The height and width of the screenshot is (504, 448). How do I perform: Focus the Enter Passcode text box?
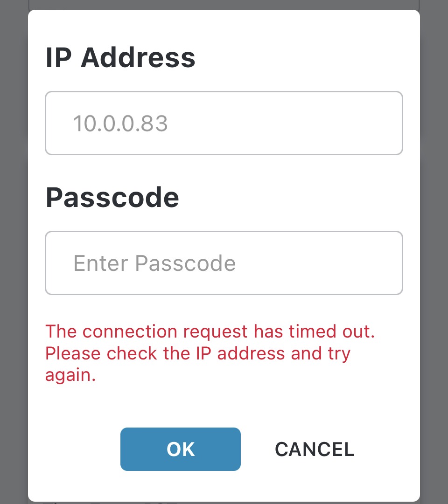[224, 263]
